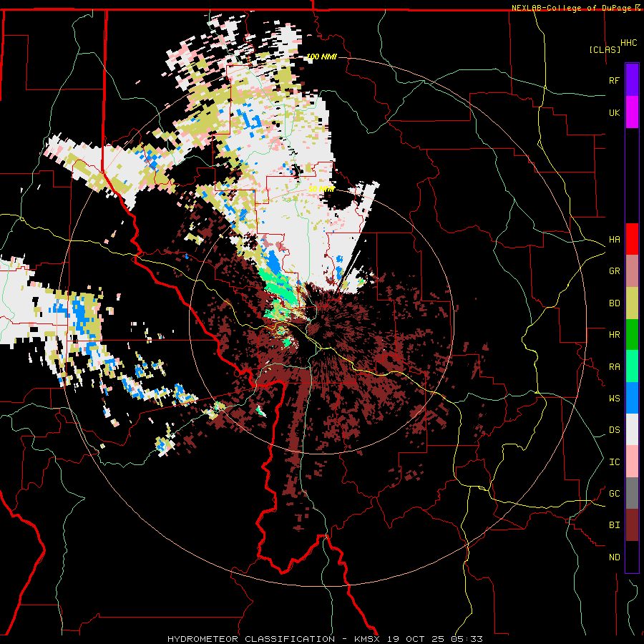This screenshot has height=644, width=644.
Task: Click the KMSX station identifier
Action: (x=367, y=639)
